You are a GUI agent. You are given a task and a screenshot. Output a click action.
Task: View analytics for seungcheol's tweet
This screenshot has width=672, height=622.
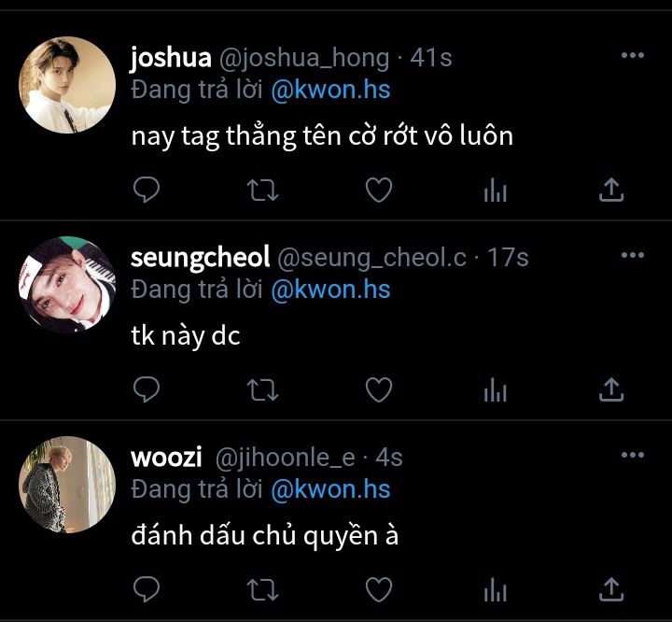[x=495, y=389]
